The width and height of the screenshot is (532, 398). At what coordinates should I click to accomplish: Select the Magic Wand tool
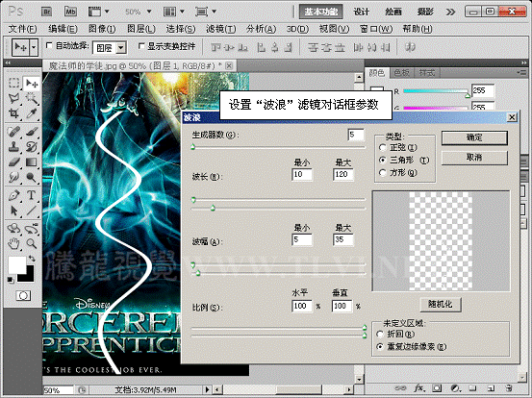(x=32, y=98)
